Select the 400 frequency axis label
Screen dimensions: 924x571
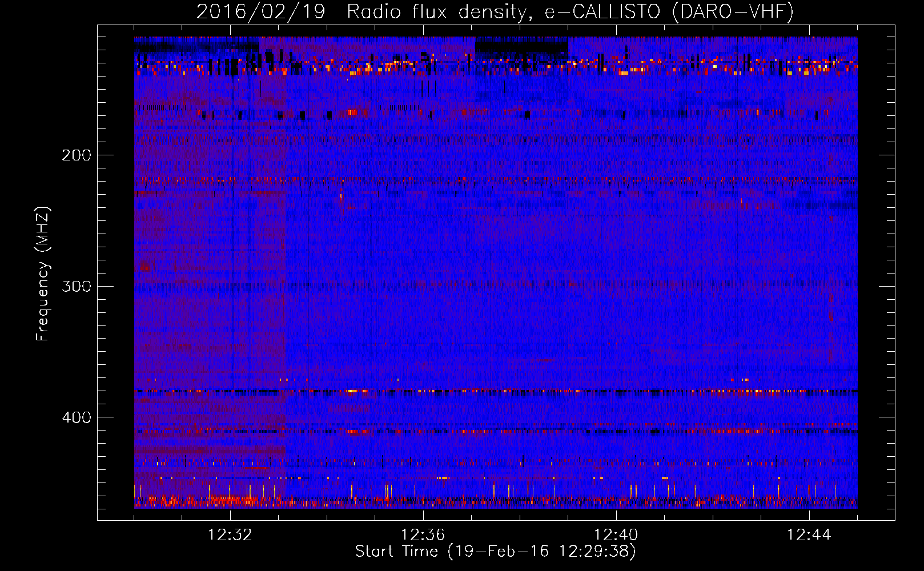(x=77, y=417)
